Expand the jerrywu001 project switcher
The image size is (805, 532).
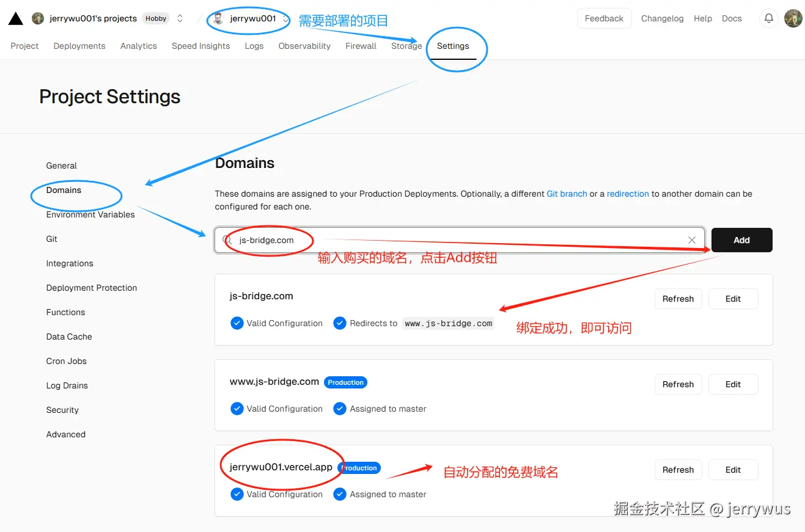coord(285,18)
